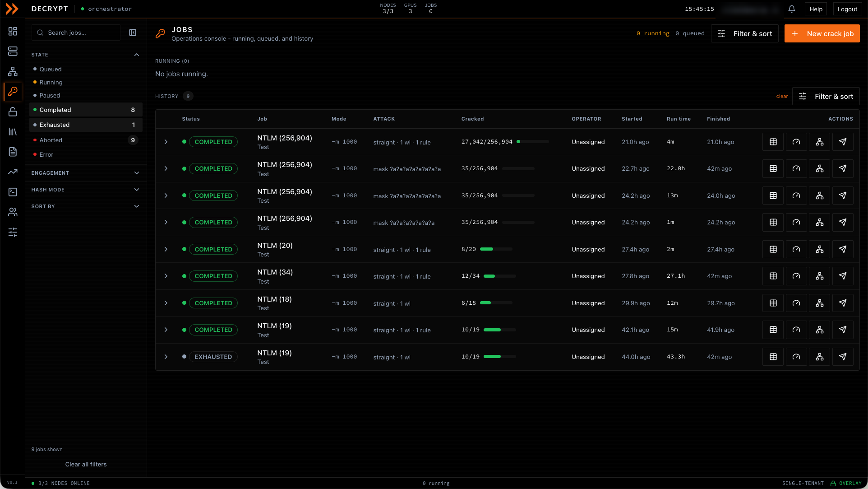Image resolution: width=868 pixels, height=489 pixels.
Task: Collapse the STATE filter section
Action: click(86, 55)
